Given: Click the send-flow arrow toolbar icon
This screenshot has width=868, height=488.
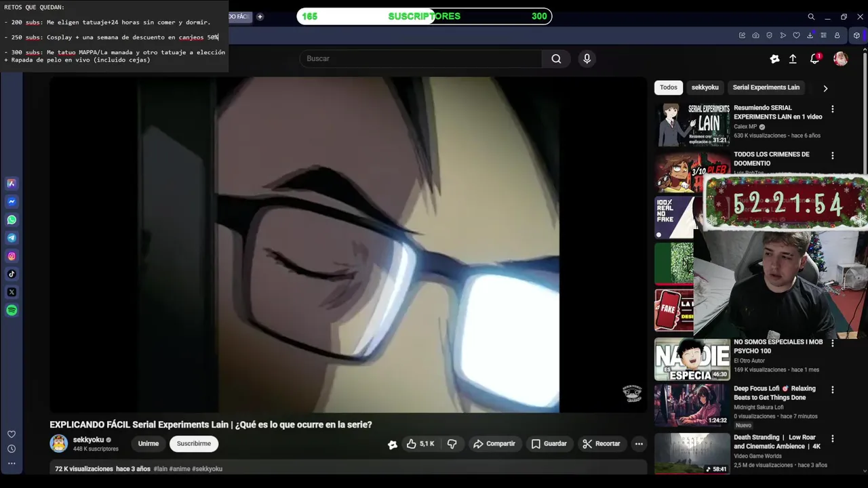Looking at the screenshot, I should 783,35.
